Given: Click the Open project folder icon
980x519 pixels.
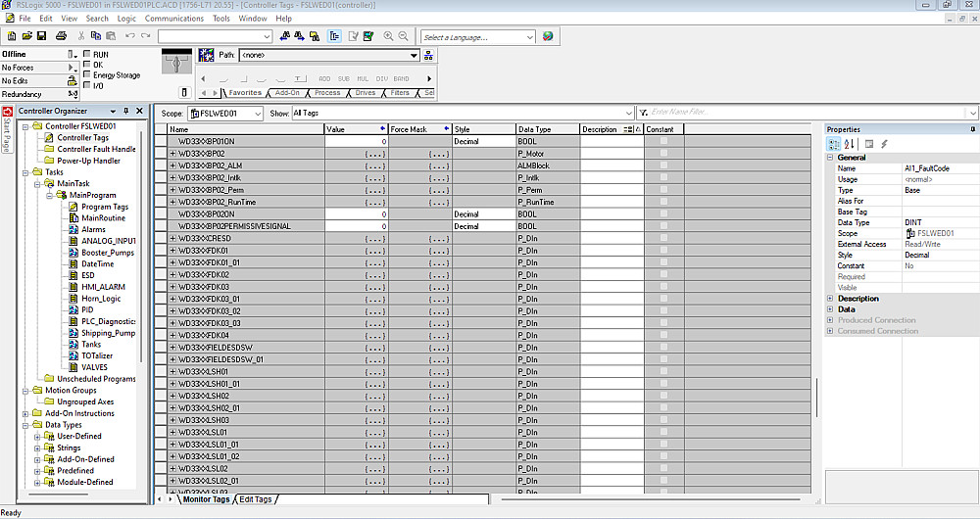Looking at the screenshot, I should pos(26,36).
